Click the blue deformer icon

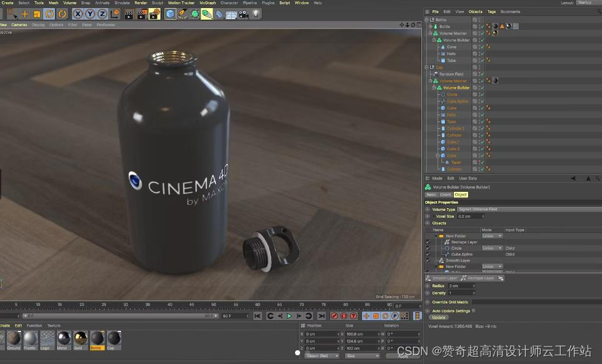click(x=219, y=14)
